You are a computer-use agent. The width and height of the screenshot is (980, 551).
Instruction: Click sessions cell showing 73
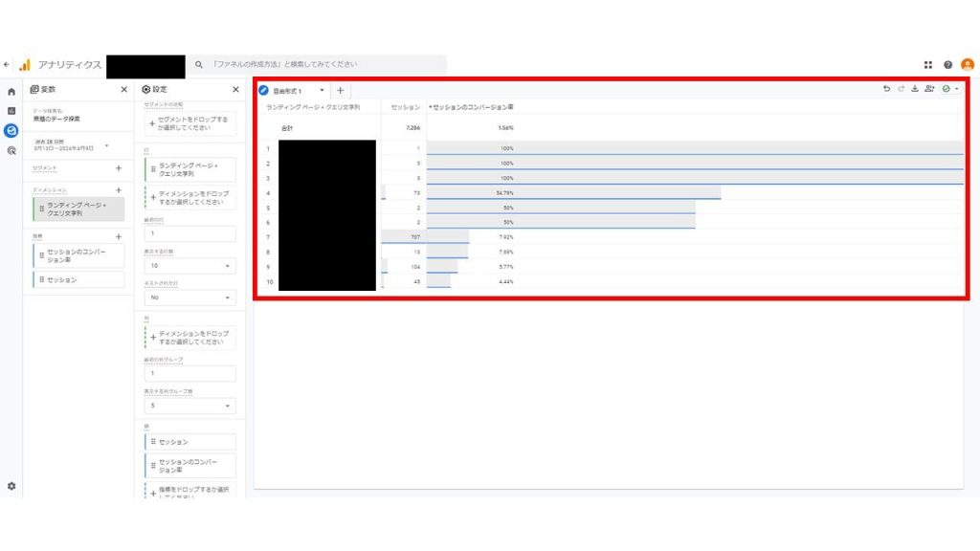(417, 193)
